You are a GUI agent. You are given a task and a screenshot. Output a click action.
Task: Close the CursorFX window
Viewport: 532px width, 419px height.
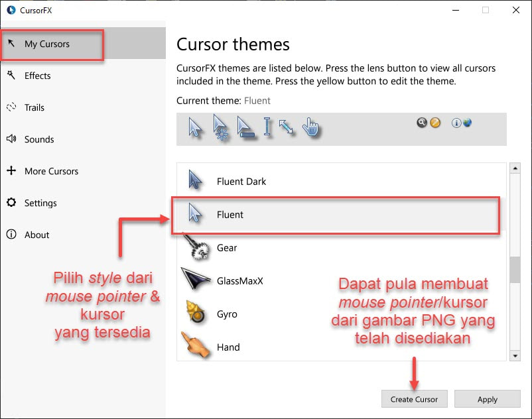coord(515,10)
